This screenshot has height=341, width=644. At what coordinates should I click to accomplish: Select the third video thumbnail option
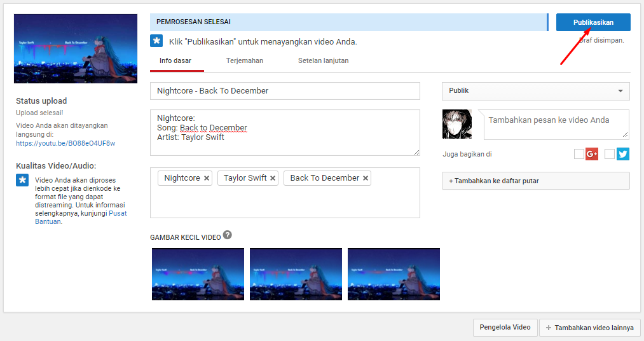click(394, 274)
